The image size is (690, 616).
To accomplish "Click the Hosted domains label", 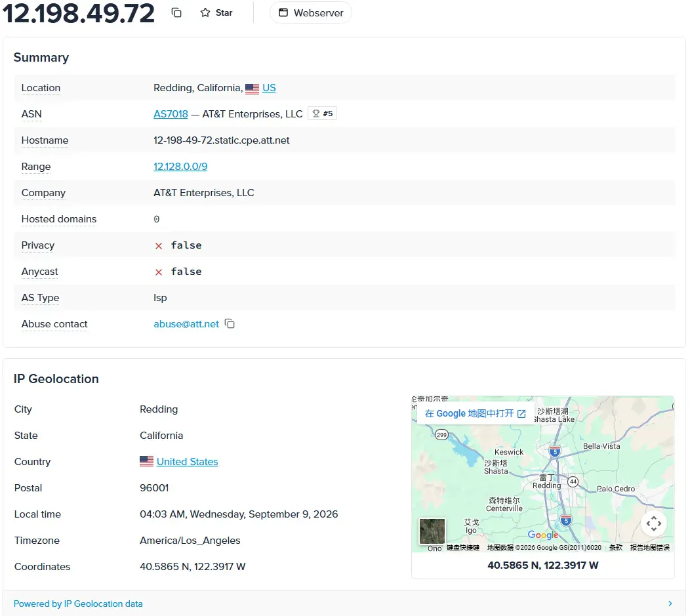I will [x=59, y=219].
